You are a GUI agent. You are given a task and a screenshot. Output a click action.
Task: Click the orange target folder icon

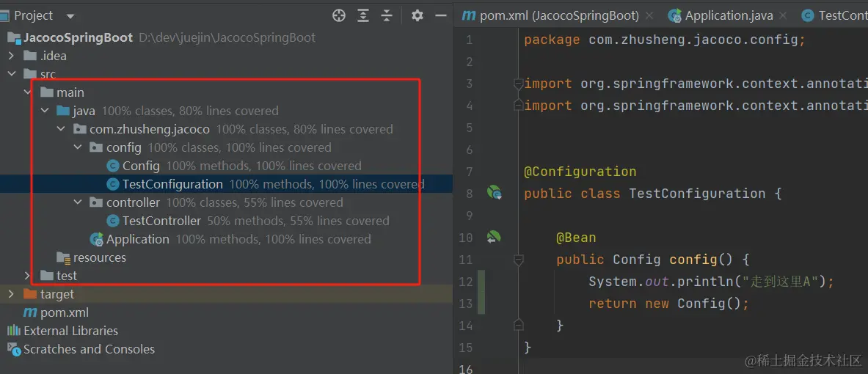(30, 294)
